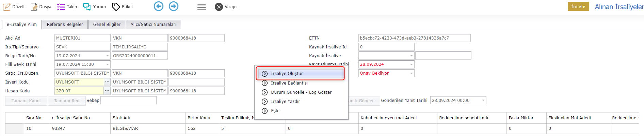Click the Kaynak İrsaliye Id field
Viewport: 644px width, 136px height.
click(x=386, y=47)
